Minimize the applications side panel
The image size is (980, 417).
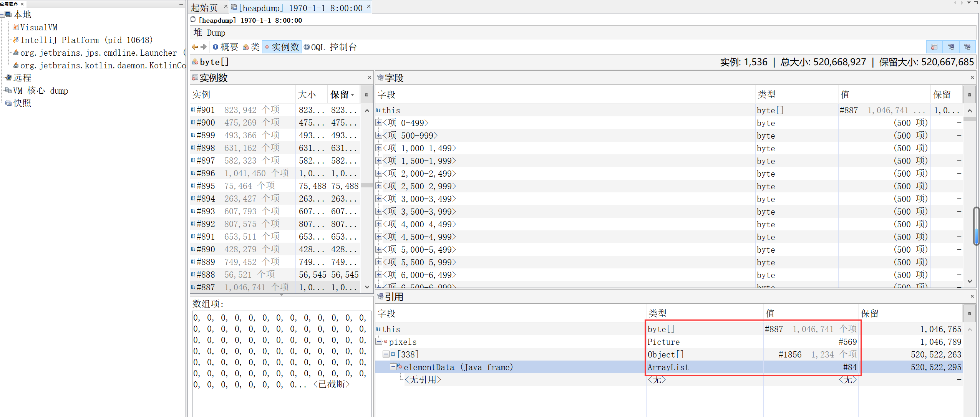tap(181, 4)
